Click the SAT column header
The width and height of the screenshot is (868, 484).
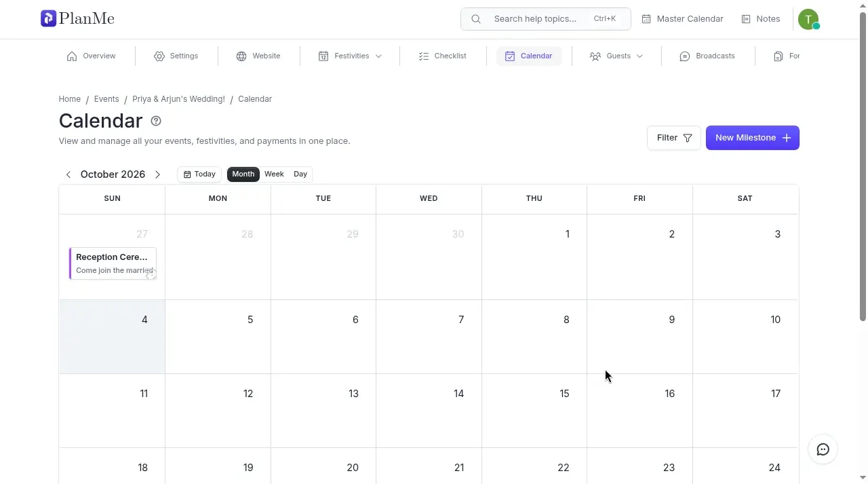tap(745, 199)
